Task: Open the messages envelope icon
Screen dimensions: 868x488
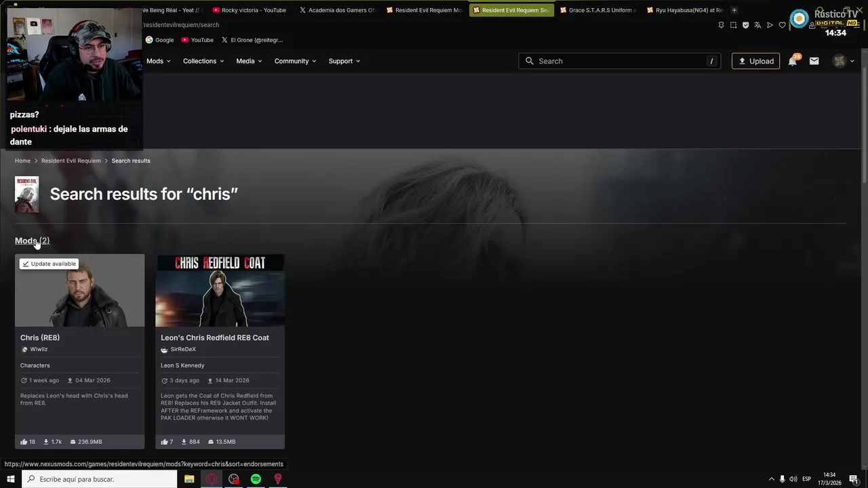Action: [x=814, y=61]
